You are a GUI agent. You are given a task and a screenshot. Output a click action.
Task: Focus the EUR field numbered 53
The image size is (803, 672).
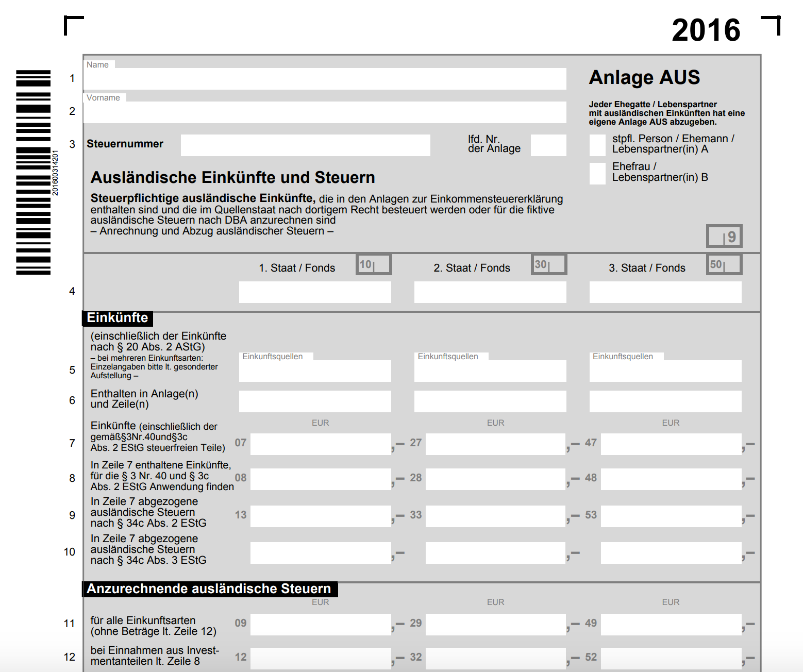click(x=671, y=516)
